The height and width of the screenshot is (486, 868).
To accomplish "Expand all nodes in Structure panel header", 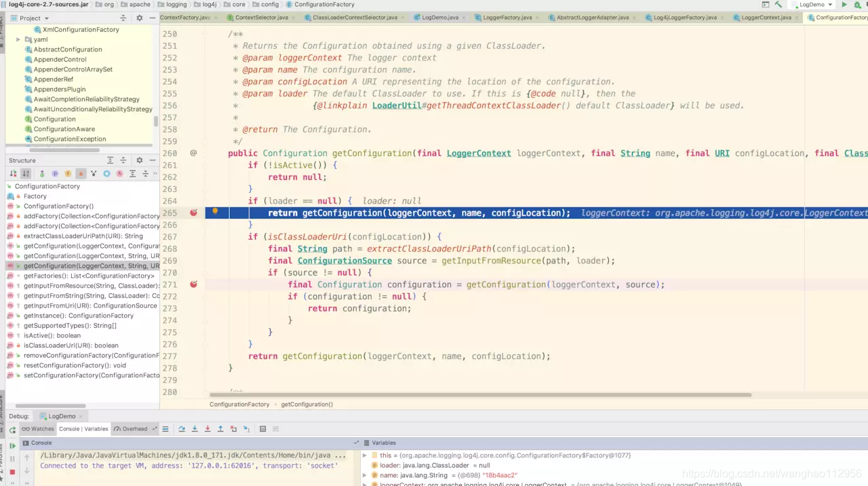I will pos(111,160).
